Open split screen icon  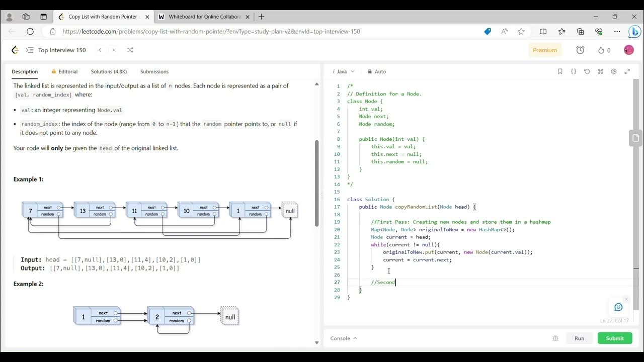(543, 31)
